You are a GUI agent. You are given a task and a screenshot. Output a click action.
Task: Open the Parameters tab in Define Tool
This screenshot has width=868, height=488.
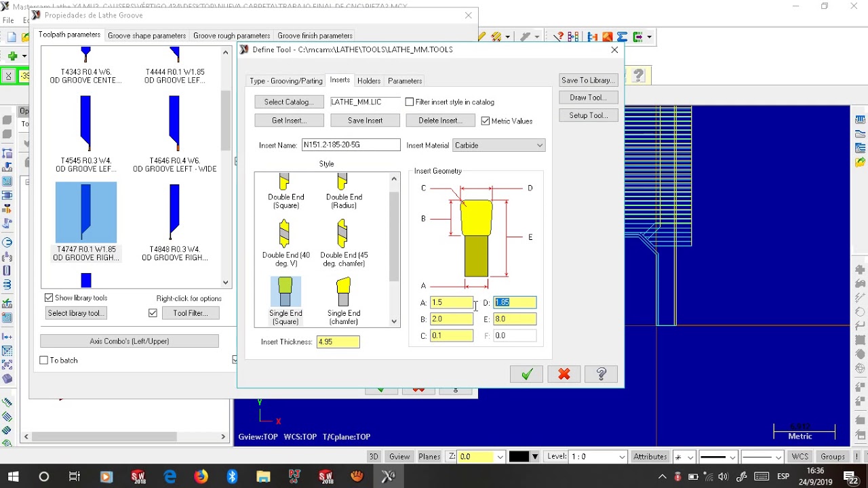(x=405, y=81)
